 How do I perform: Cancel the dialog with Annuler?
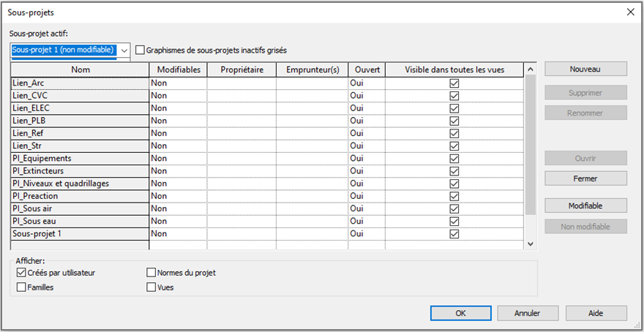pos(527,313)
